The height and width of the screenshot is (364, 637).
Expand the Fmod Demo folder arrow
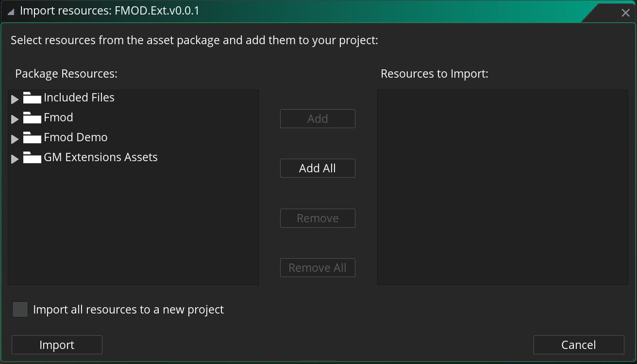click(15, 139)
